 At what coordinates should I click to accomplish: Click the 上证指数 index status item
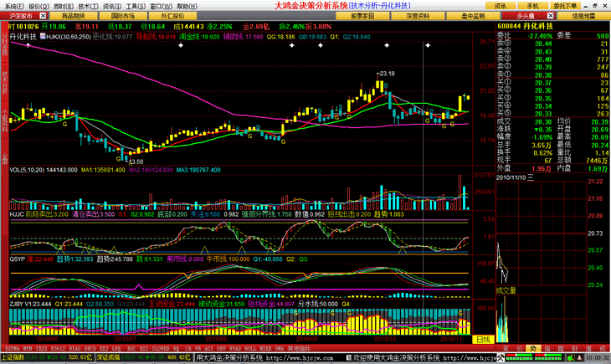[13, 357]
